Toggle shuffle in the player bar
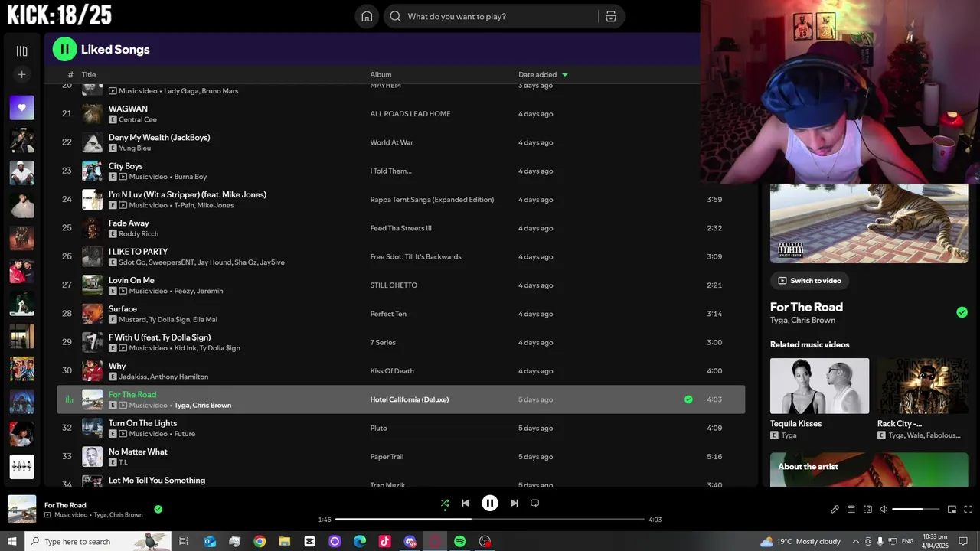This screenshot has height=551, width=980. pos(445,503)
